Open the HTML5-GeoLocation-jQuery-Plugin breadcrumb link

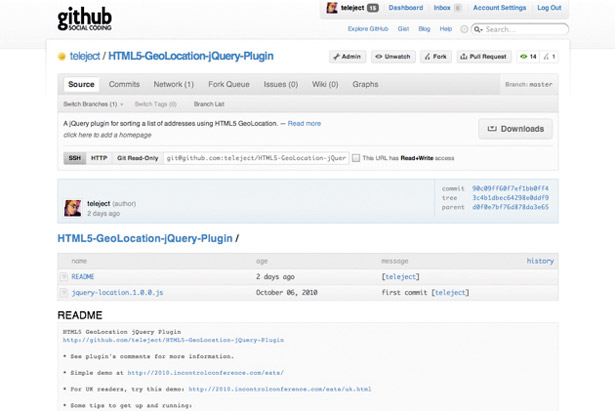(145, 238)
